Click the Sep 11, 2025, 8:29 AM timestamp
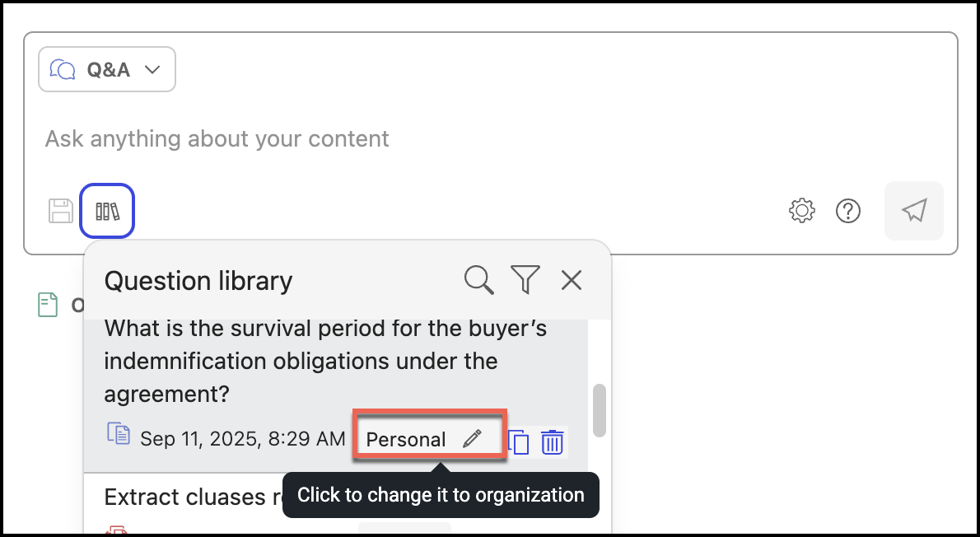The image size is (980, 537). pos(242,439)
